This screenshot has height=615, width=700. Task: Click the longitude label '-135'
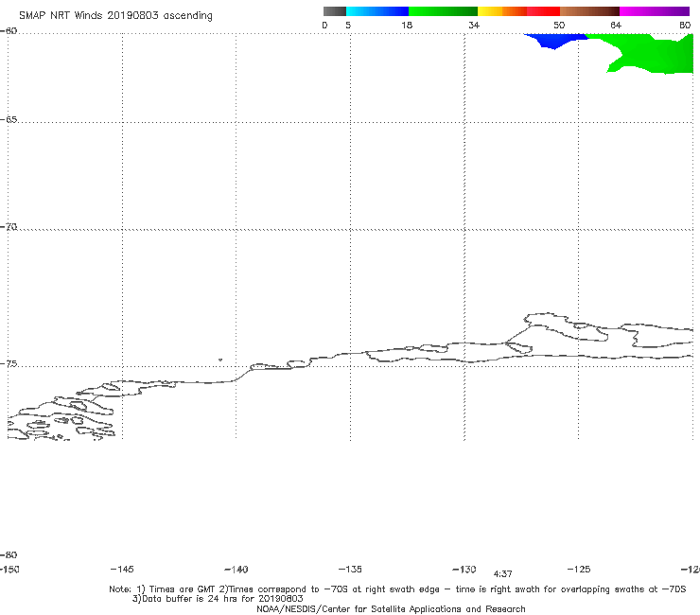(350, 569)
